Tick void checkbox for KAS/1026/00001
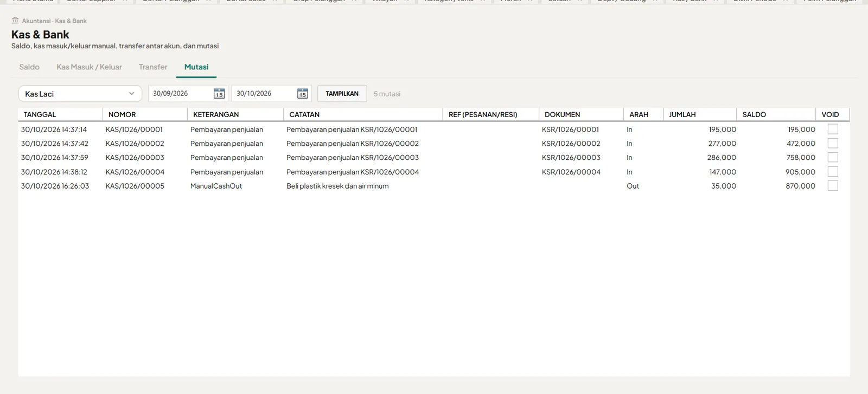 pyautogui.click(x=833, y=129)
